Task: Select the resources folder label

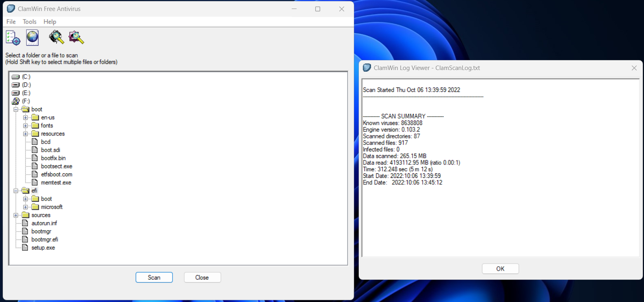Action: pyautogui.click(x=53, y=133)
